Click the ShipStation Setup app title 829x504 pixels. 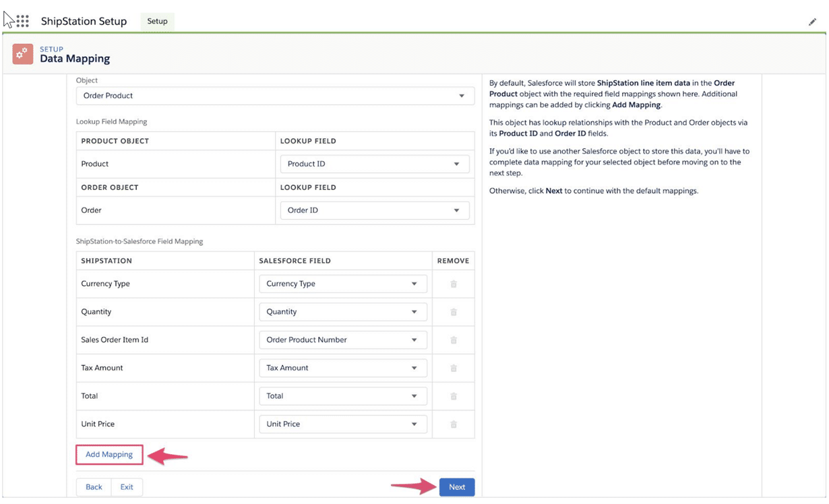click(84, 22)
